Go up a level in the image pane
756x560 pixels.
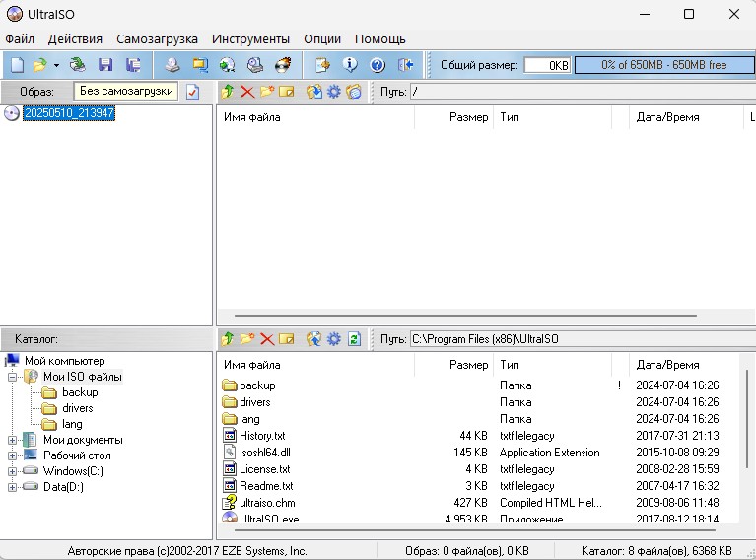tap(228, 91)
